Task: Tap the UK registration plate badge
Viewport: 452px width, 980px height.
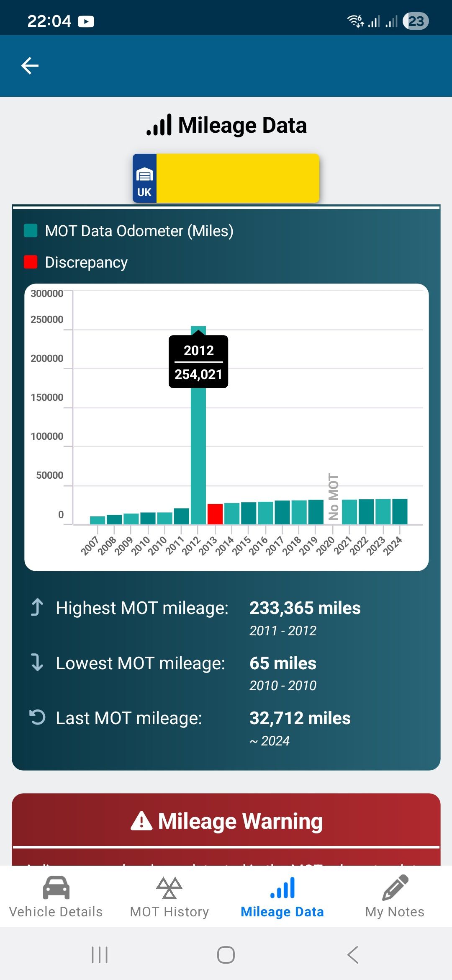Action: point(144,178)
